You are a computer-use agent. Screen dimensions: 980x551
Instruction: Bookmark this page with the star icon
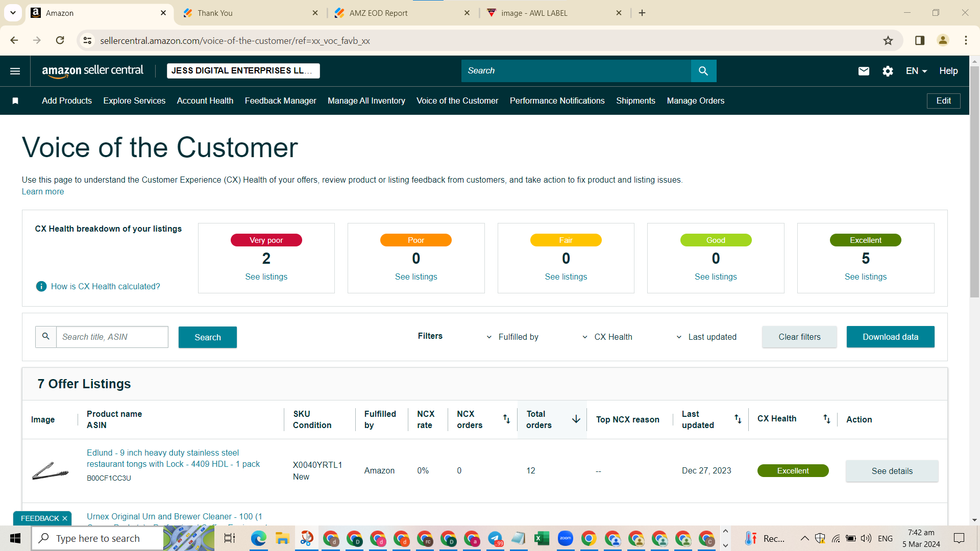tap(888, 40)
